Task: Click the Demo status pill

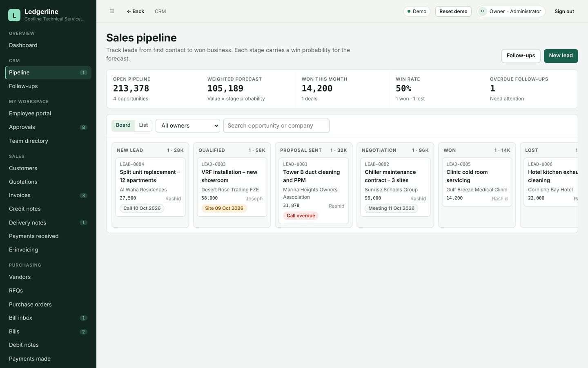Action: [417, 11]
